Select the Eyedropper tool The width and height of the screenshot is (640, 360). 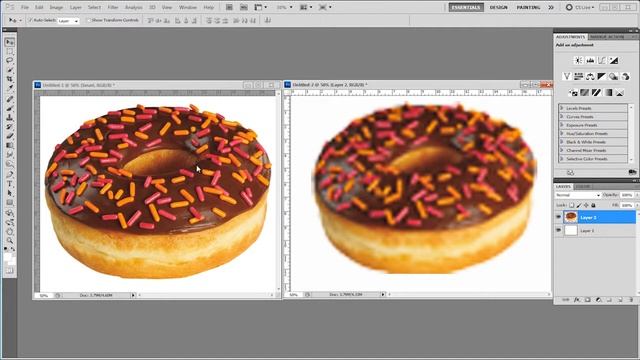tap(10, 88)
